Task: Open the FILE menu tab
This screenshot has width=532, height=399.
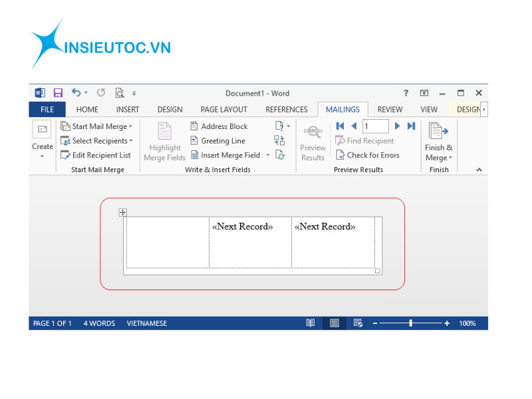Action: 47,110
